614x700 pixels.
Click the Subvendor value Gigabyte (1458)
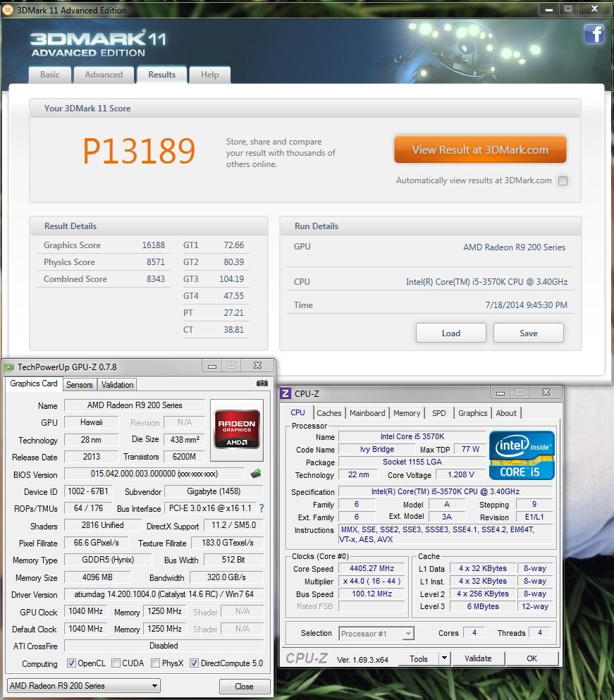tap(214, 491)
